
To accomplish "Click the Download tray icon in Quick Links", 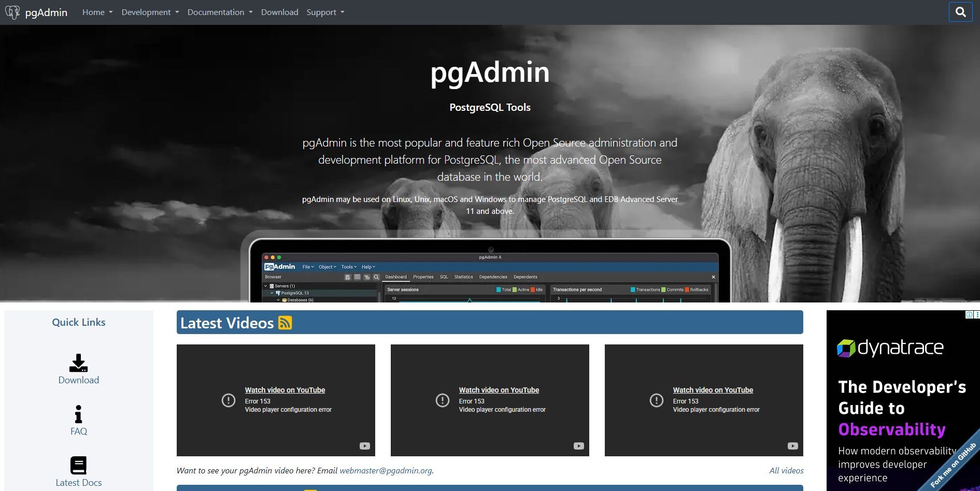I will 78,363.
